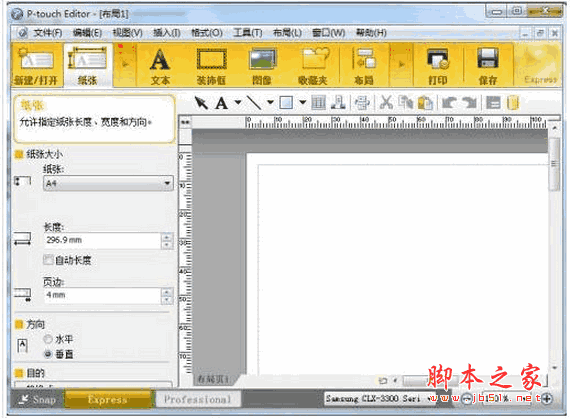
Task: Open the 视图(V) menu
Action: point(127,33)
